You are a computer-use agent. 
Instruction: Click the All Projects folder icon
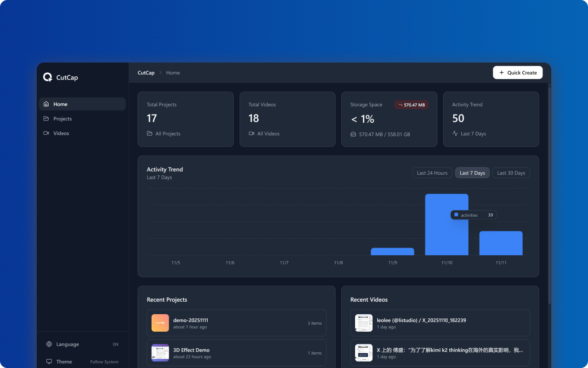point(151,133)
